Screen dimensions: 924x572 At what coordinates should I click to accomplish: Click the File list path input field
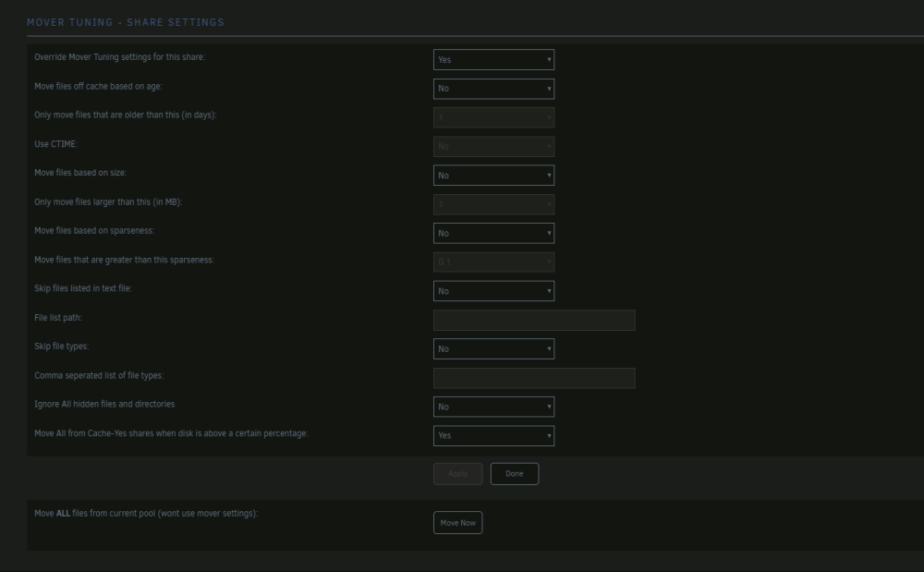coord(534,320)
